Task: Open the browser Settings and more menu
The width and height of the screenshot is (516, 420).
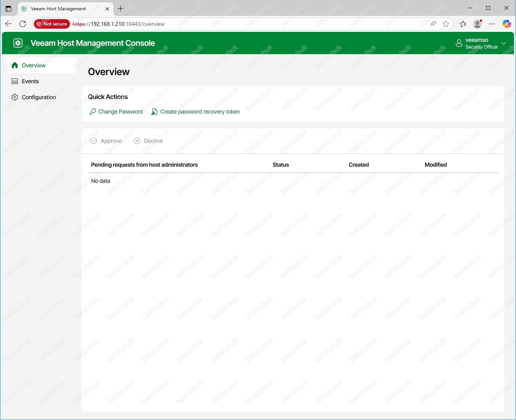Action: coord(492,24)
